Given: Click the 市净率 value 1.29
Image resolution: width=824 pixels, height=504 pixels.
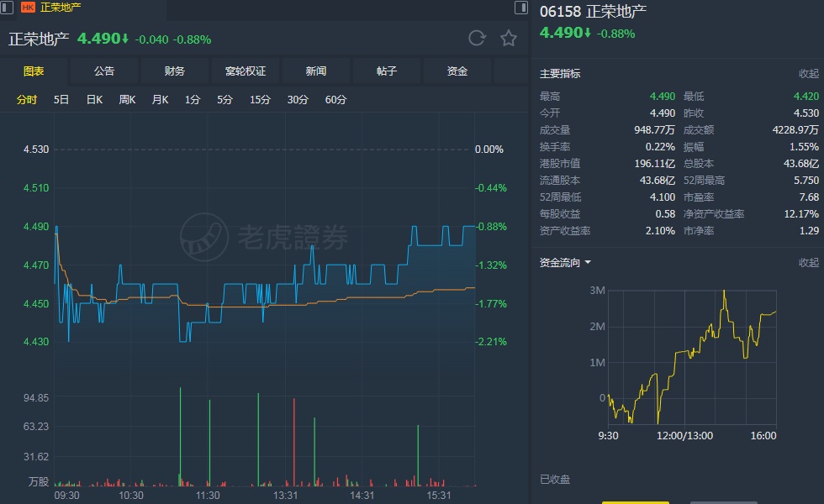Looking at the screenshot, I should (809, 230).
